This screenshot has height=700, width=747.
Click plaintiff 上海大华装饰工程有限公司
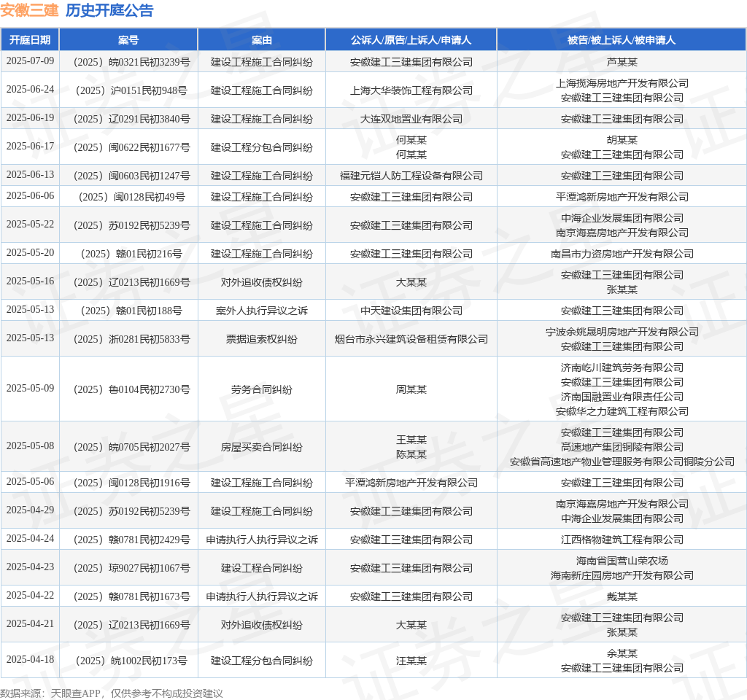point(411,90)
